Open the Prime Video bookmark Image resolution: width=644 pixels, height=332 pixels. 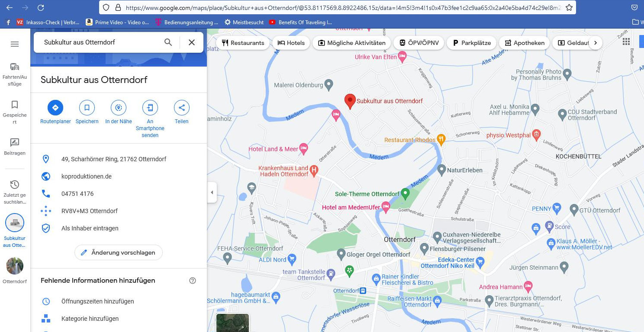pyautogui.click(x=117, y=22)
